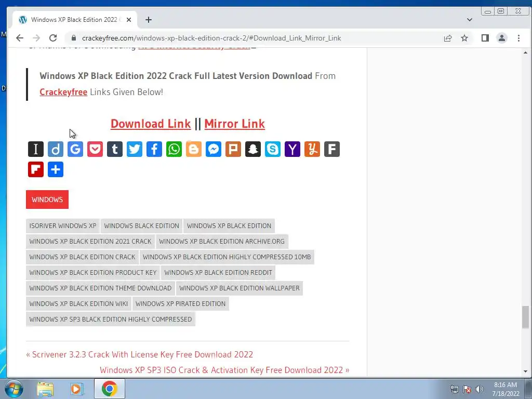Go forward with the browser arrow

click(x=36, y=38)
